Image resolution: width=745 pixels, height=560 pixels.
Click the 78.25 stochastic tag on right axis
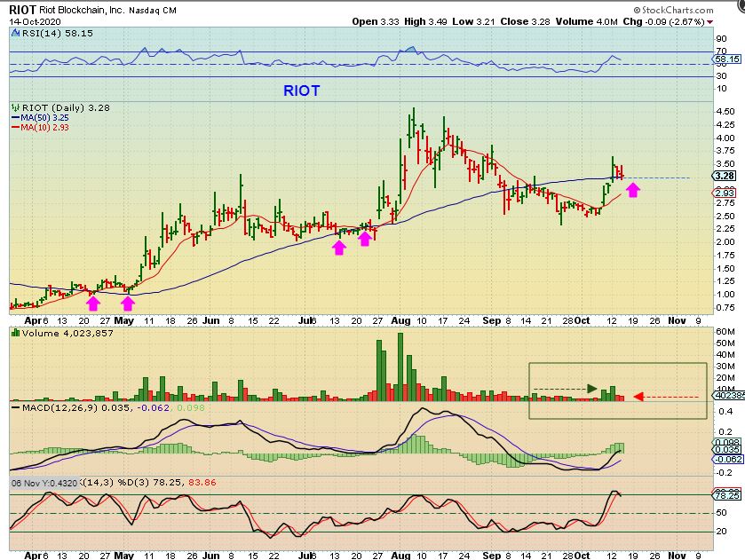pyautogui.click(x=727, y=495)
